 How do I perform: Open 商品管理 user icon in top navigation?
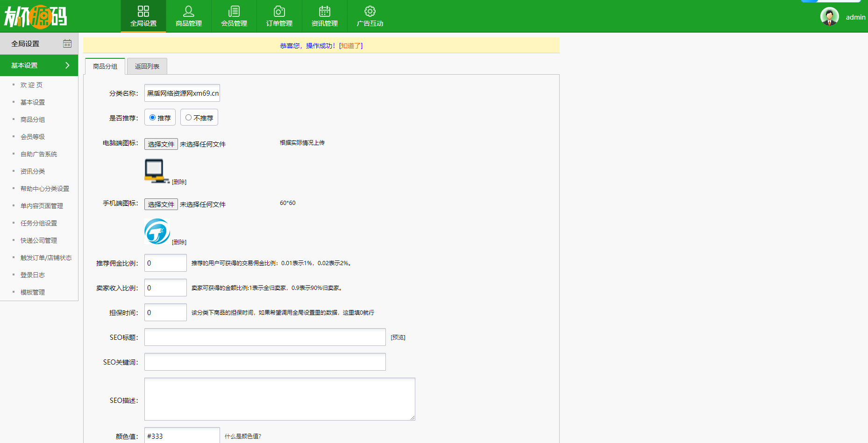(x=188, y=11)
